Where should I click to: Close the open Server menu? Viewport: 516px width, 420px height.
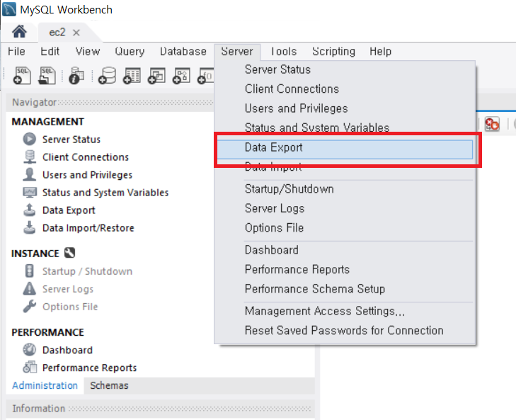point(237,52)
